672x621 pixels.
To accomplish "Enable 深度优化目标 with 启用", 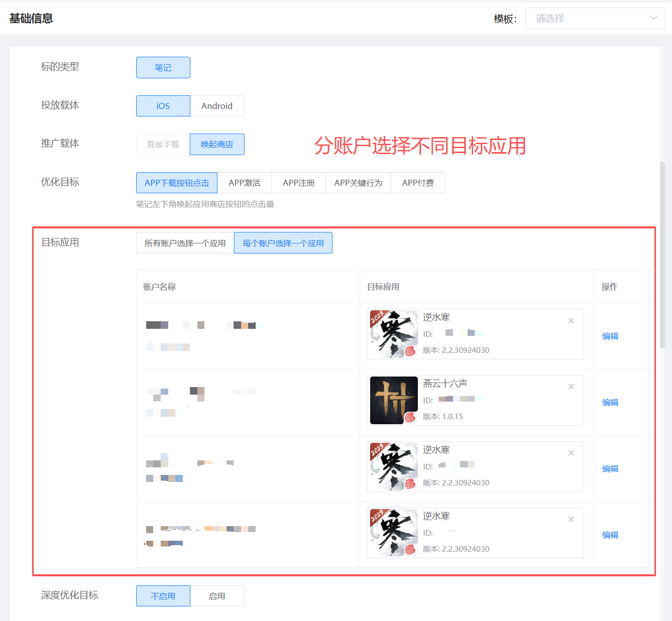I will 217,596.
